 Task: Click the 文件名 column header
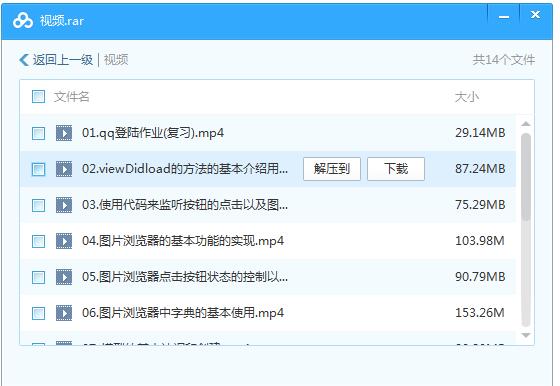point(71,96)
